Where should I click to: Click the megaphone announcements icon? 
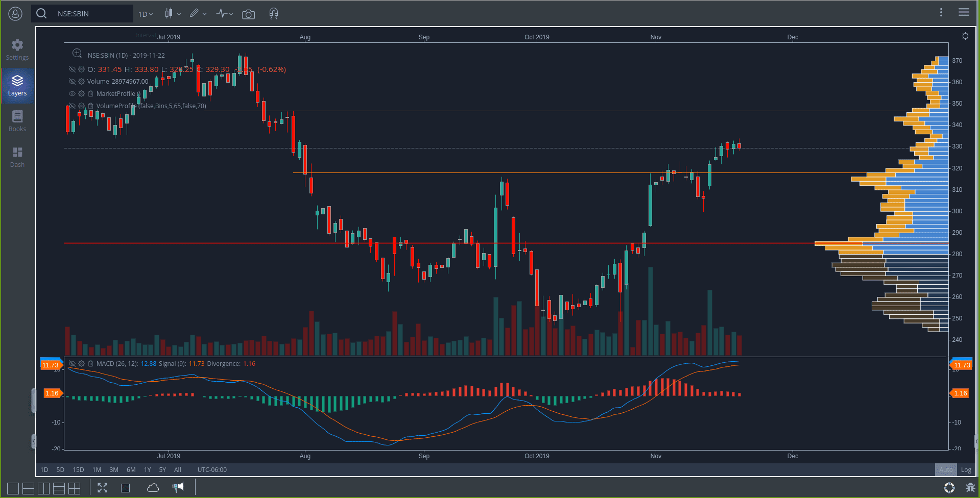pos(178,487)
